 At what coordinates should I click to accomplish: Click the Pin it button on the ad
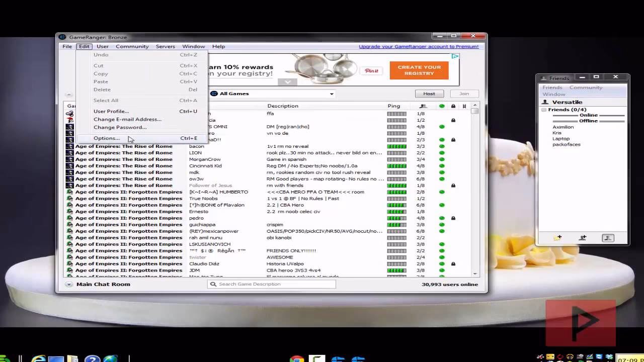tap(372, 71)
